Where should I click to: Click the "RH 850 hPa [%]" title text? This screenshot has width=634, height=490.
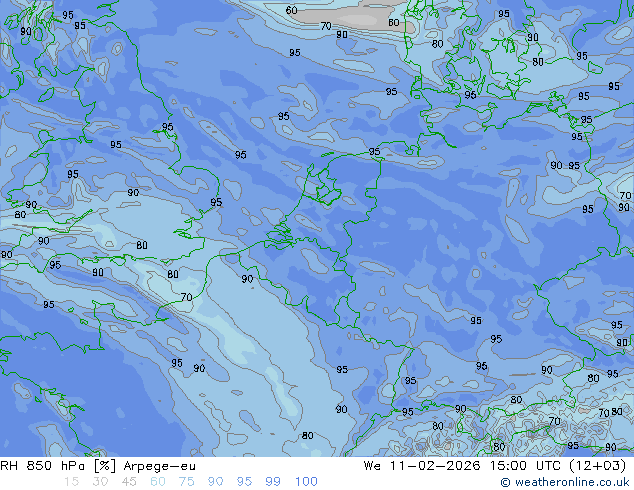click(x=58, y=466)
